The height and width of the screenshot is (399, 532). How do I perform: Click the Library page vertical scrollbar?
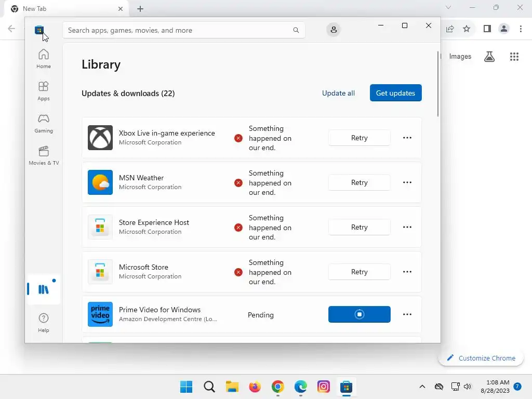(437, 84)
